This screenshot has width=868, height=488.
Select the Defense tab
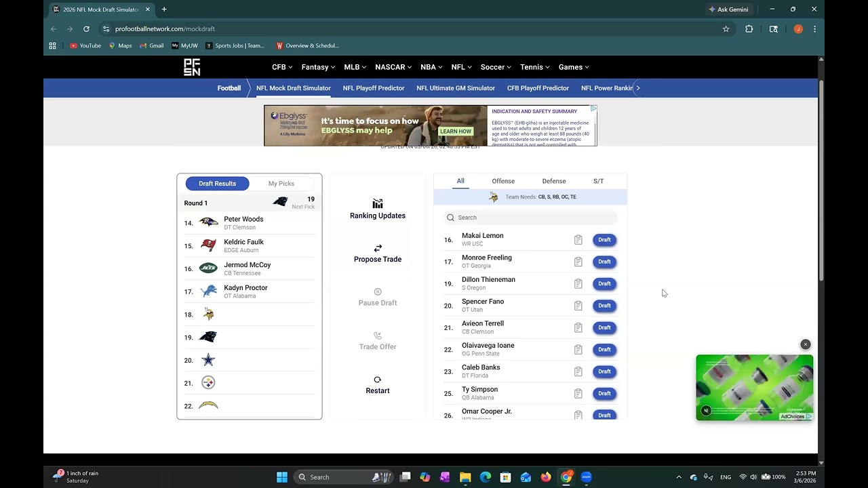tap(554, 181)
